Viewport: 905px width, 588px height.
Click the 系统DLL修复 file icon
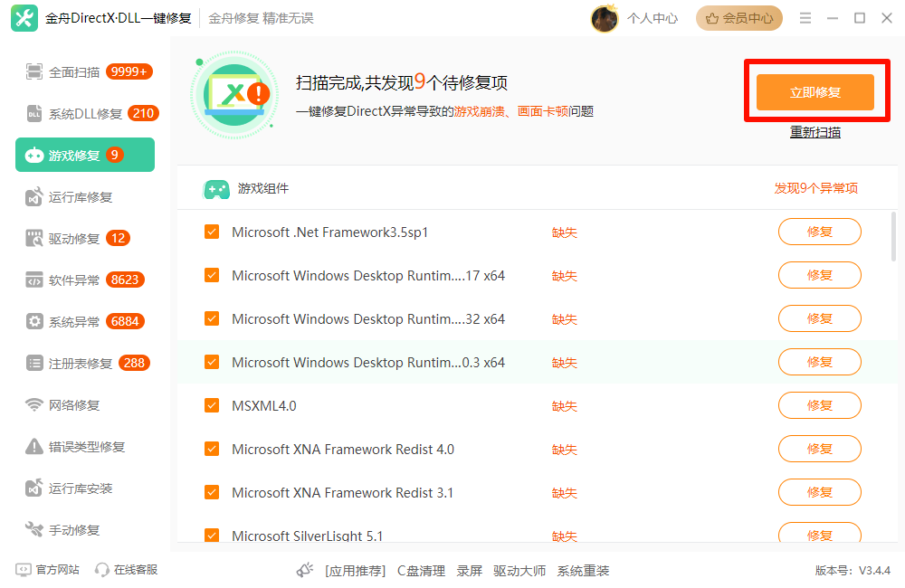pos(34,113)
